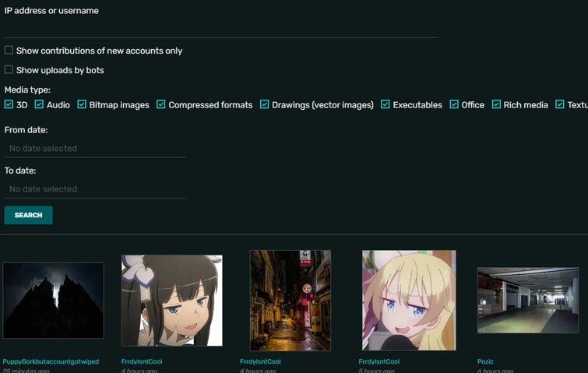588x373 pixels.
Task: Uncheck the Textual media type checkbox
Action: pyautogui.click(x=560, y=104)
